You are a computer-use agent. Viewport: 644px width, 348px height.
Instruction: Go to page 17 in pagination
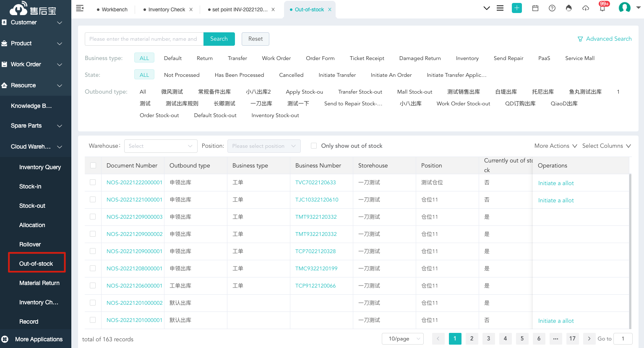pos(572,339)
